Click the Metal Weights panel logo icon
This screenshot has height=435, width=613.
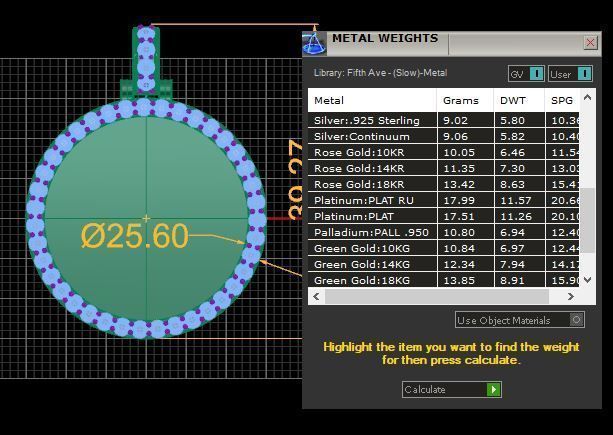click(314, 43)
